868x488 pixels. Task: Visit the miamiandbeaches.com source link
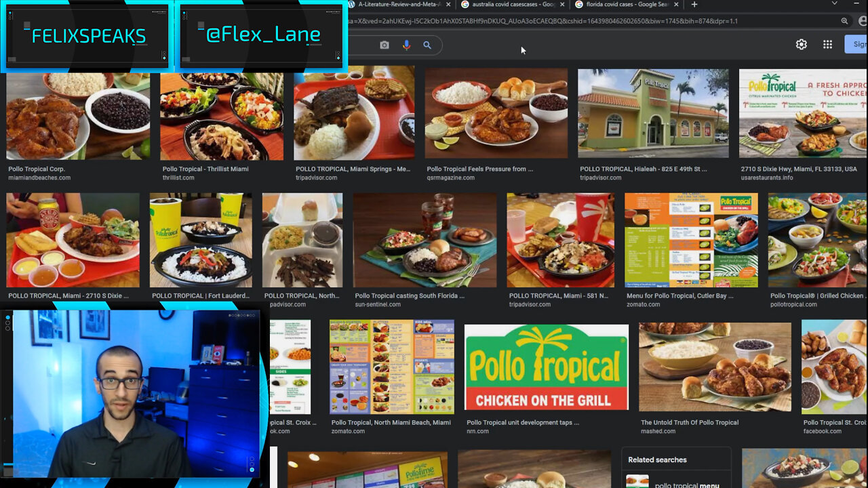pyautogui.click(x=39, y=178)
